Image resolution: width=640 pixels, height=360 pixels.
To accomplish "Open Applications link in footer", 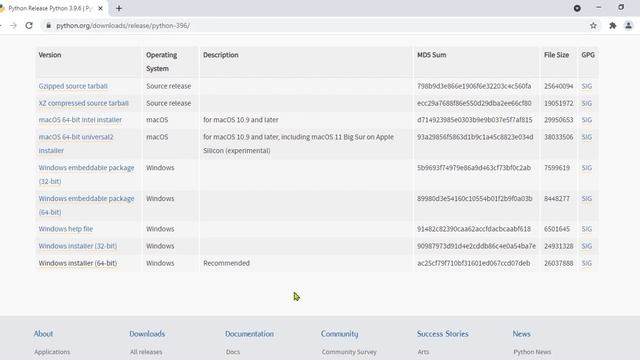I will tap(52, 352).
